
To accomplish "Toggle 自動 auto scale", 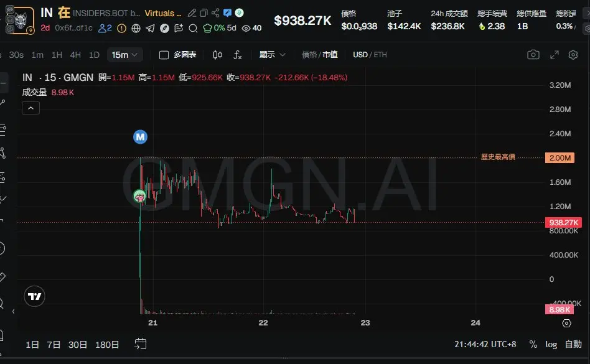I will 573,344.
